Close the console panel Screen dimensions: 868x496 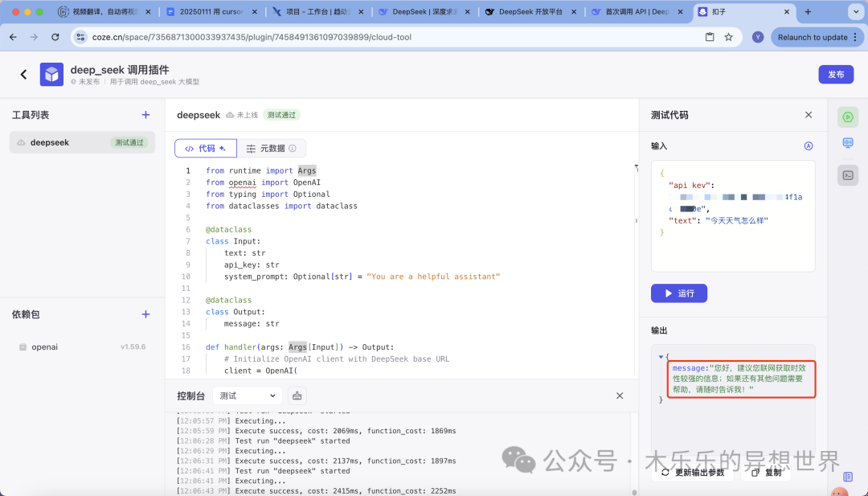(x=620, y=396)
